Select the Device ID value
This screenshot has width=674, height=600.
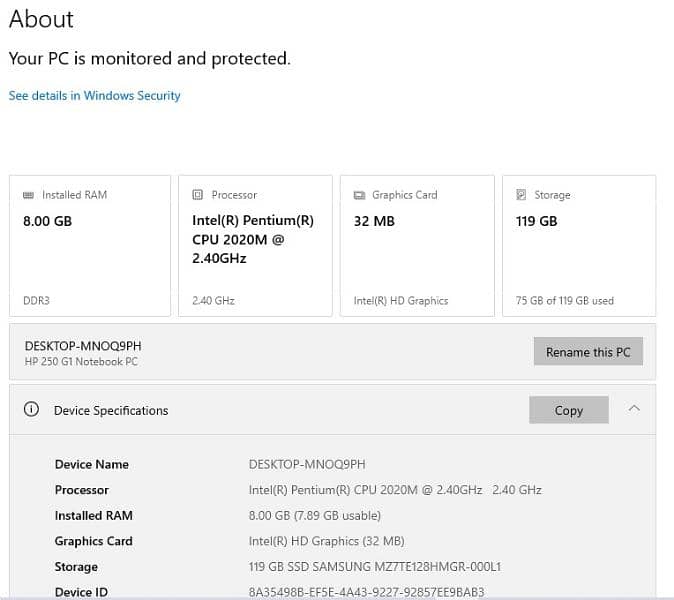(367, 592)
